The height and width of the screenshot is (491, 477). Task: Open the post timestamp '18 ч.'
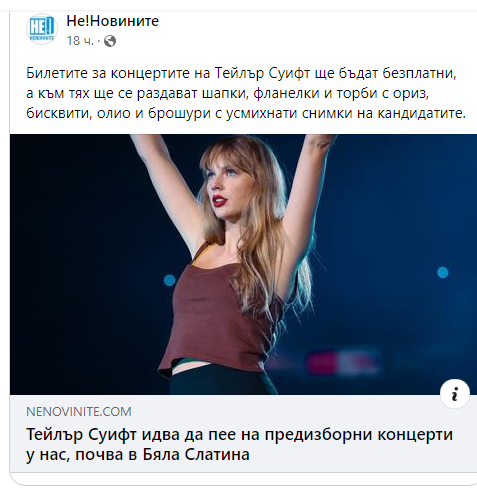[x=80, y=41]
